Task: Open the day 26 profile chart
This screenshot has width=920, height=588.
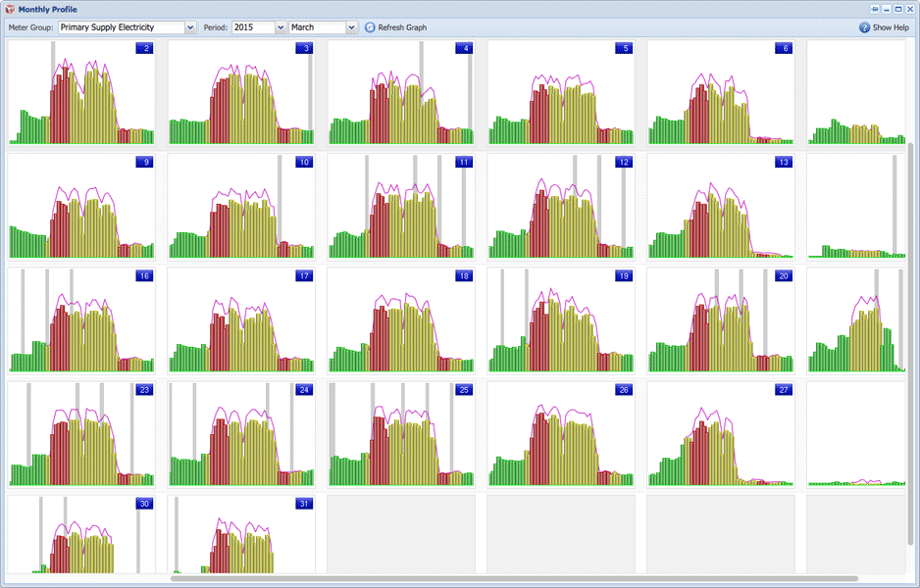Action: (560, 435)
